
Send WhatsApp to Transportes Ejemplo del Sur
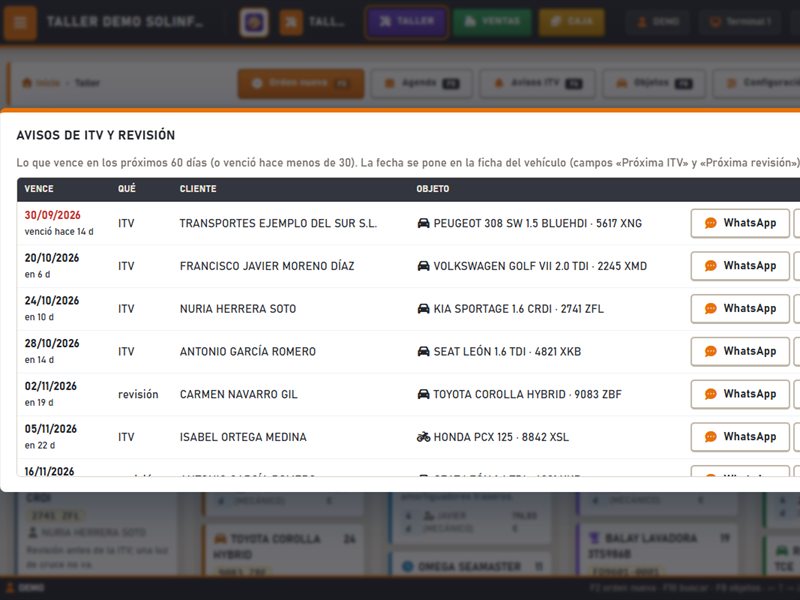(740, 223)
